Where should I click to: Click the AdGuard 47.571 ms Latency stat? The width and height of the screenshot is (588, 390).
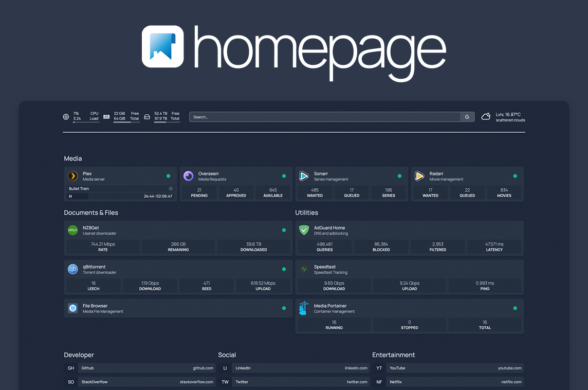click(x=494, y=246)
